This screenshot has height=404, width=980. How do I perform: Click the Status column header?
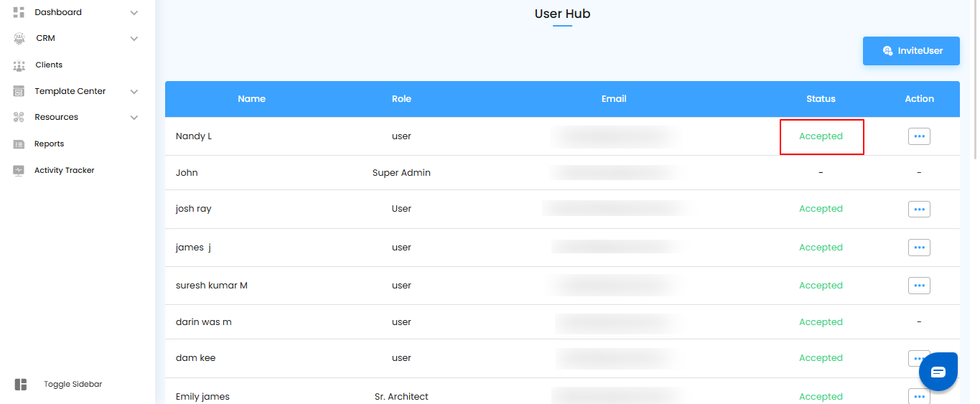click(x=821, y=99)
